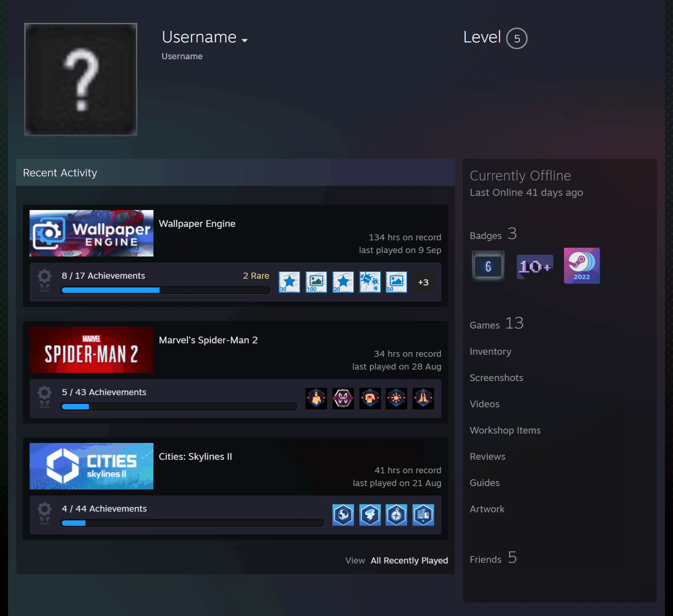This screenshot has height=616, width=673.
Task: Click the profile avatar placeholder image
Action: coord(81,79)
